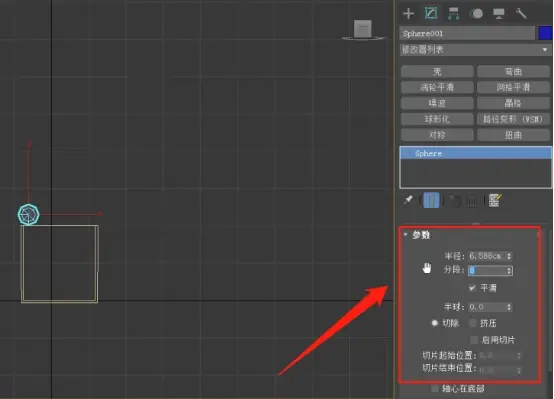The height and width of the screenshot is (399, 554).
Task: Open the Display panel monitor icon
Action: (x=499, y=13)
